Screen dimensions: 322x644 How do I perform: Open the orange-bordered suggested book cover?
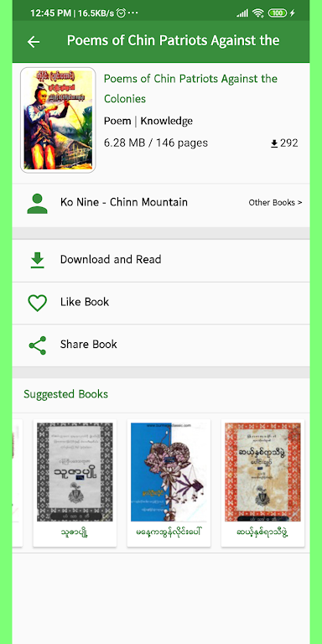262,472
